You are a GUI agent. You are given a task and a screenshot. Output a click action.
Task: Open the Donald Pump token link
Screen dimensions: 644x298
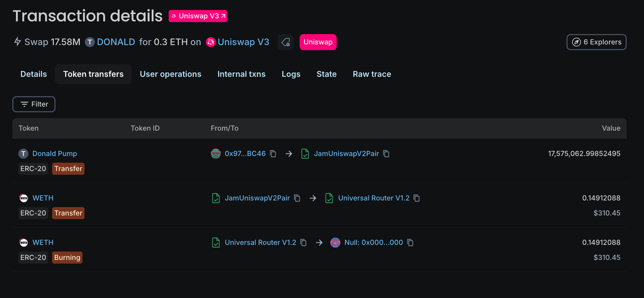[x=55, y=154]
